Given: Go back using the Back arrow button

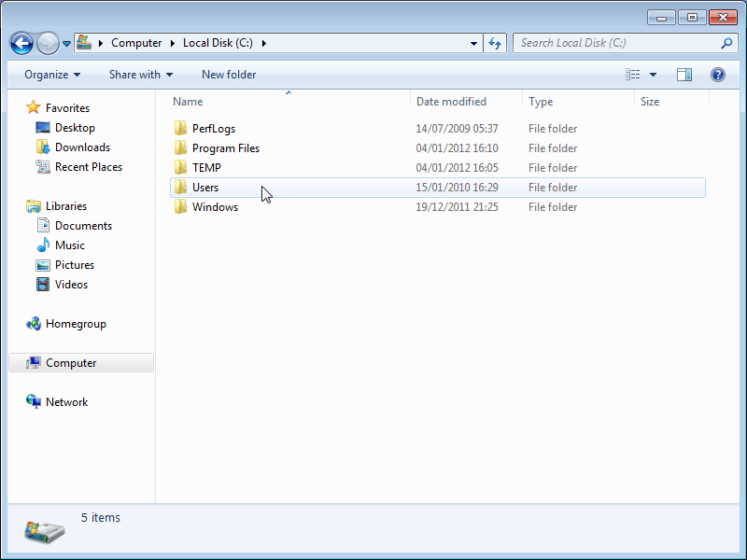Looking at the screenshot, I should (x=21, y=43).
